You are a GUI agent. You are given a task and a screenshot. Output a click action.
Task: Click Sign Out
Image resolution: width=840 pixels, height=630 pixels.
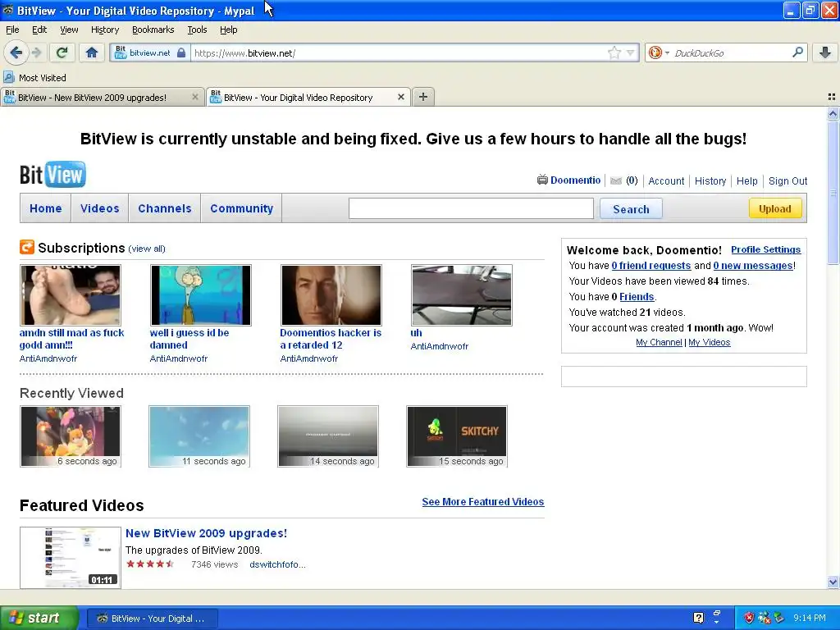(x=787, y=181)
